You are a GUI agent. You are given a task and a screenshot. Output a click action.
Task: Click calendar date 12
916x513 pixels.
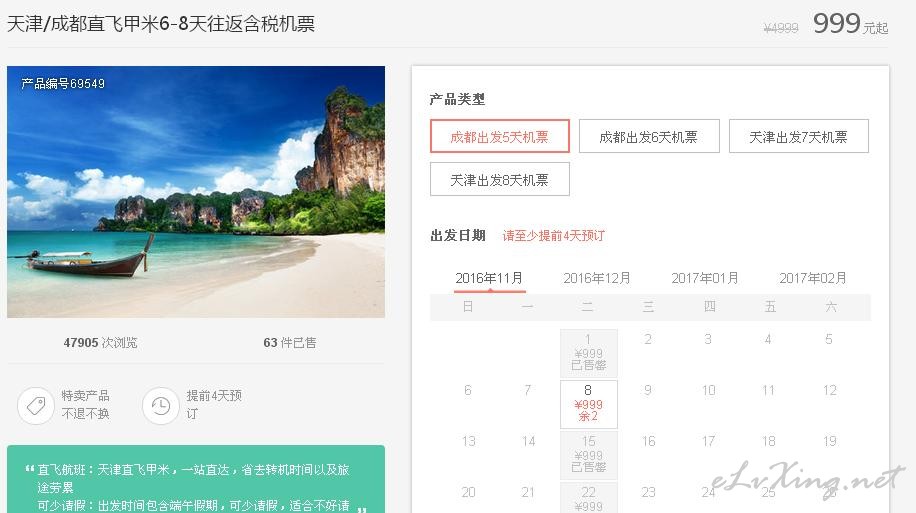(830, 390)
